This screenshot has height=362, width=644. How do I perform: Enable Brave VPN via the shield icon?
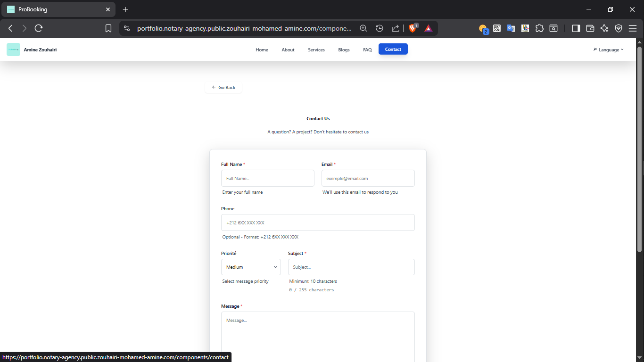point(619,28)
